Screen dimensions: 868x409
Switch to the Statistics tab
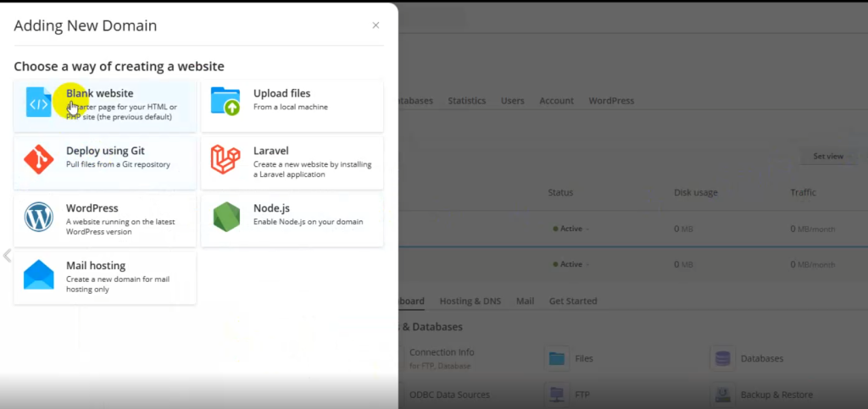coord(466,101)
